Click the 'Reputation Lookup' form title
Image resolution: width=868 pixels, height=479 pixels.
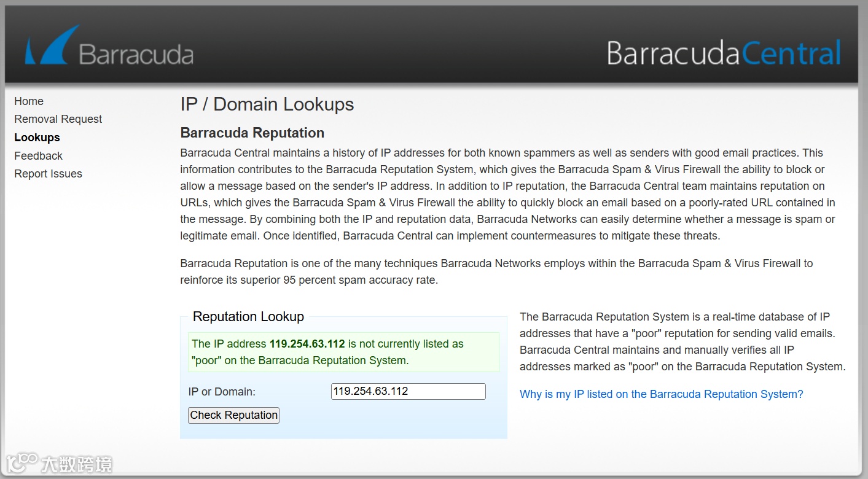(248, 317)
